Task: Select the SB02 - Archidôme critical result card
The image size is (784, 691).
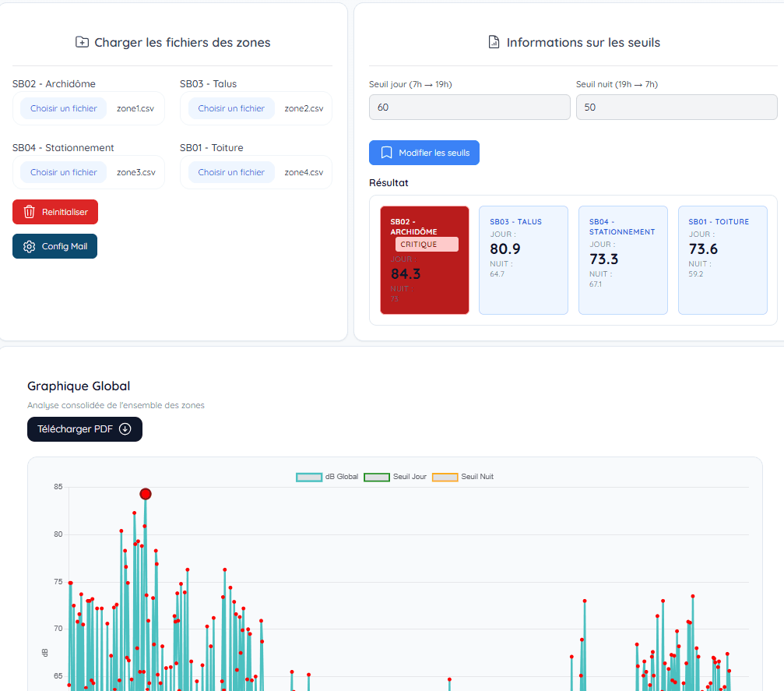Action: point(424,260)
